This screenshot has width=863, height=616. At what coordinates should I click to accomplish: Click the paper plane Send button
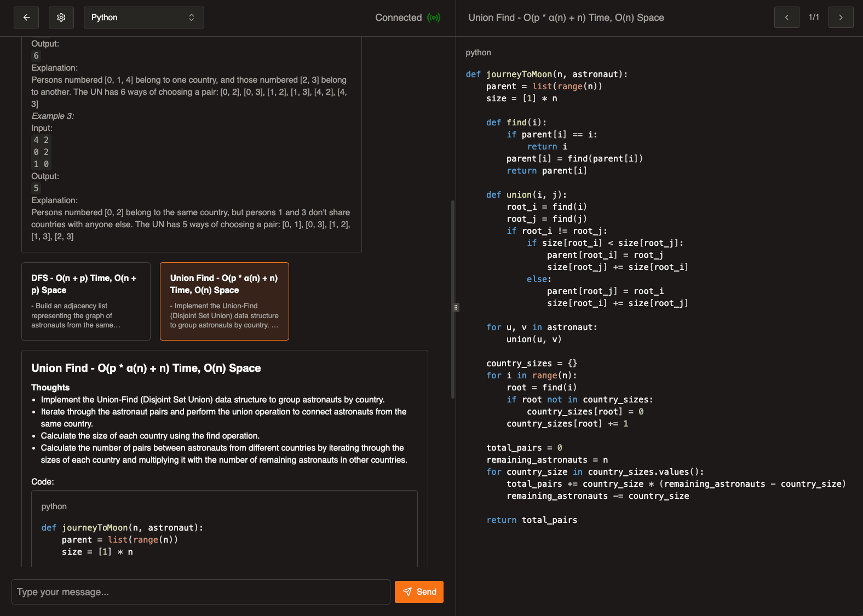coord(419,592)
